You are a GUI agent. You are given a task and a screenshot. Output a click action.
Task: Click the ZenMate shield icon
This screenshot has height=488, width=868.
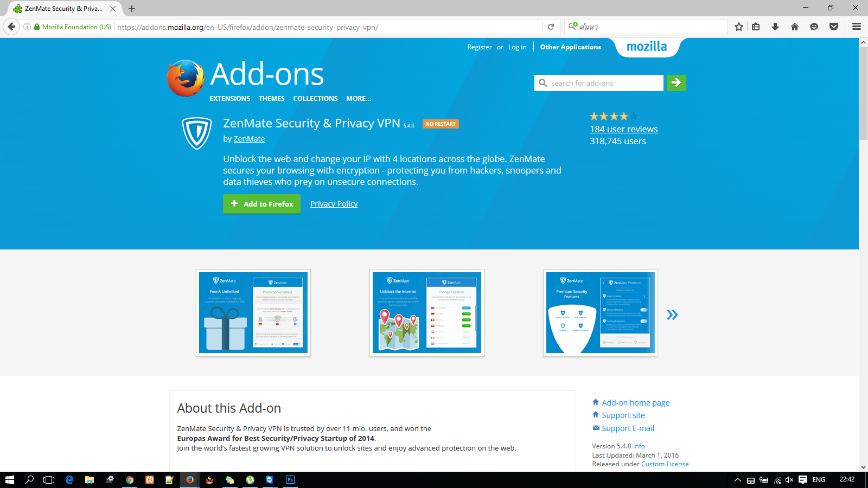coord(196,133)
